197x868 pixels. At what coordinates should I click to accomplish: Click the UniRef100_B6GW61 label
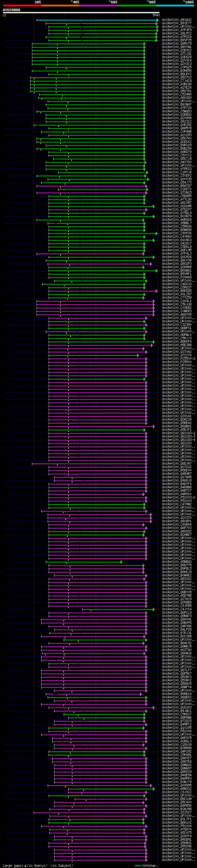click(176, 270)
